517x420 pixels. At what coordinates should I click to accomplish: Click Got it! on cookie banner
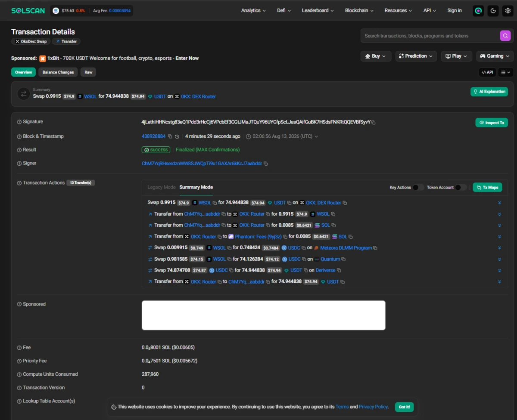click(x=404, y=407)
